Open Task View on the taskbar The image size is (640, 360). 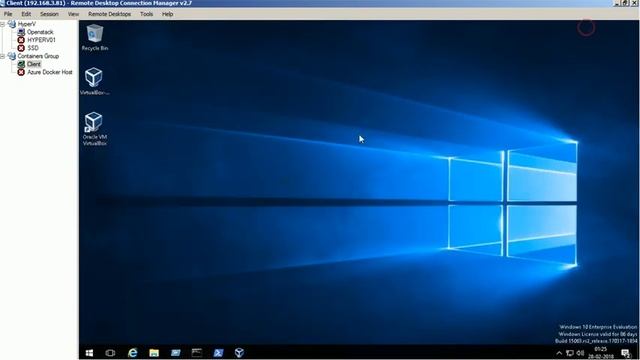[110, 353]
